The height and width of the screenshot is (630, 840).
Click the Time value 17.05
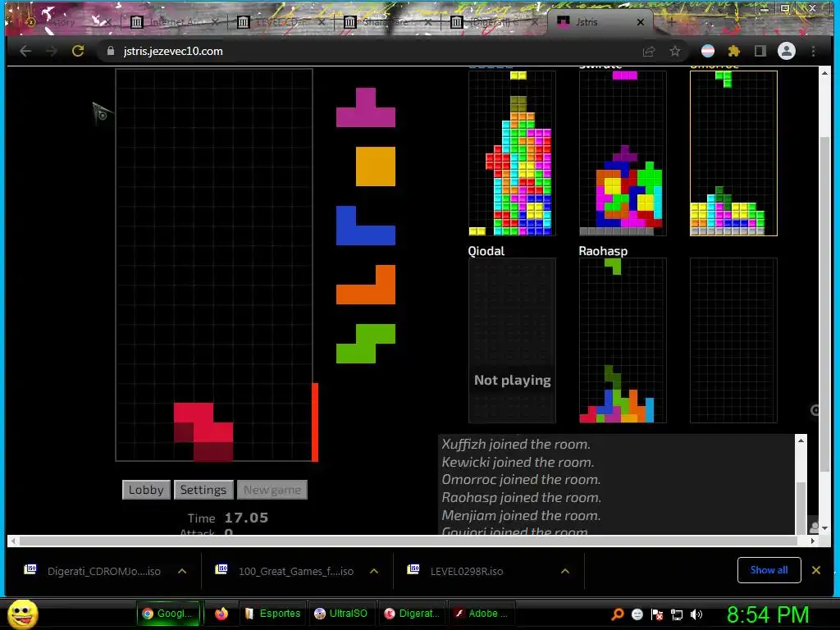246,518
